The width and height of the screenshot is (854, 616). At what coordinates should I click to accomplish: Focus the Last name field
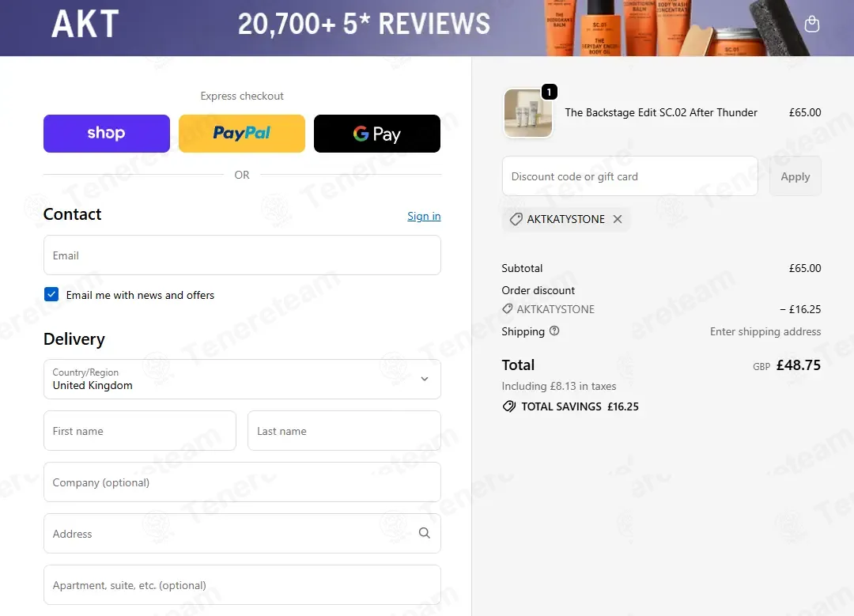coord(344,431)
